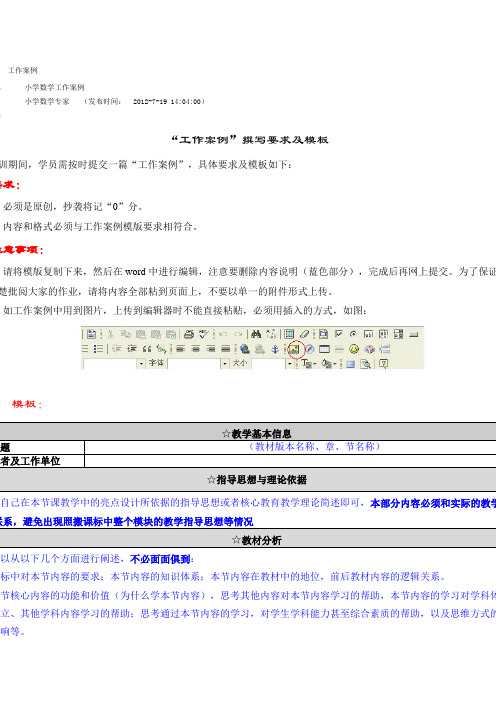Open the background color picker
The height and width of the screenshot is (702, 496).
pyautogui.click(x=329, y=364)
